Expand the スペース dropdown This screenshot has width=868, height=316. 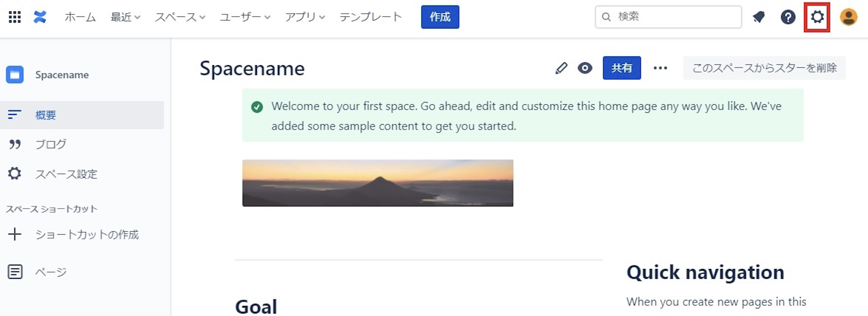pyautogui.click(x=180, y=17)
